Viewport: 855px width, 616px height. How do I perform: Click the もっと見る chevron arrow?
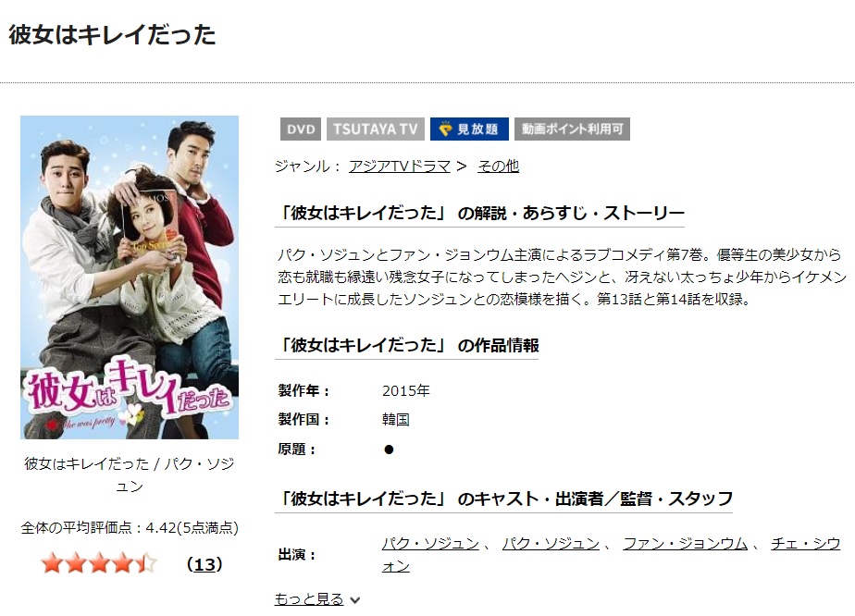[355, 600]
